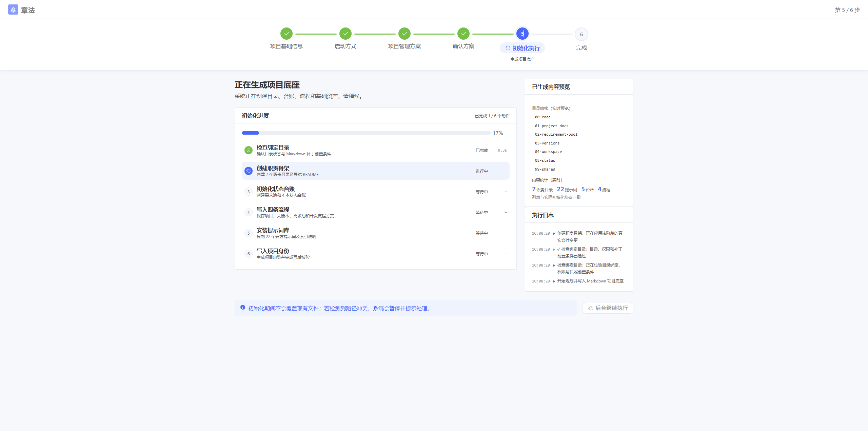Click number 4 badge for 写入四条流程
Viewport: 868px width, 431px height.
pos(249,212)
